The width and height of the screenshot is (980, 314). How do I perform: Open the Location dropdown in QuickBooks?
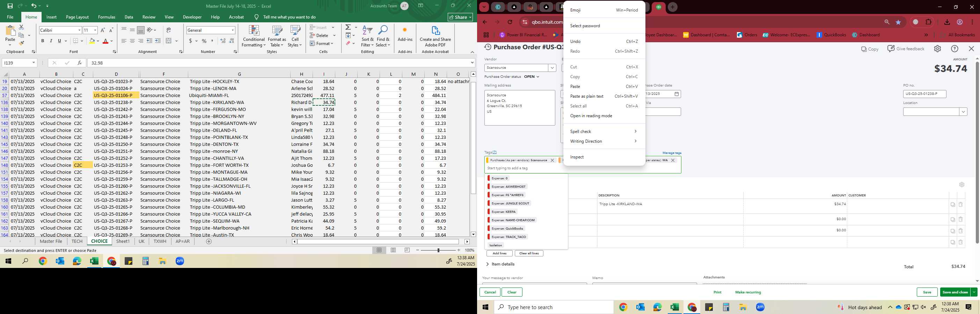963,112
